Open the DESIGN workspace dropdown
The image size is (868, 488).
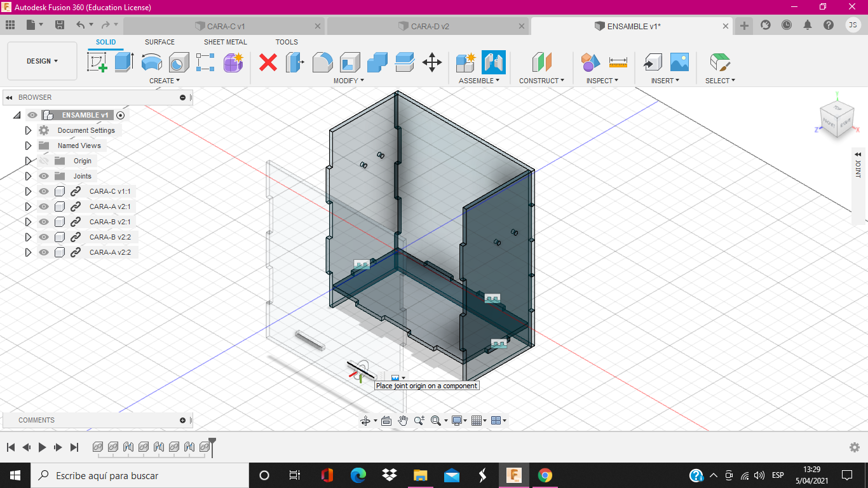[42, 61]
